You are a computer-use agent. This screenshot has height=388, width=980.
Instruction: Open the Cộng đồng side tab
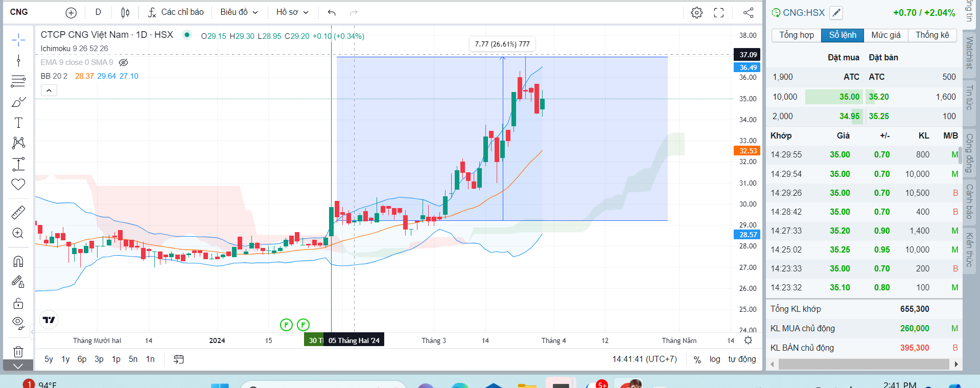click(969, 153)
